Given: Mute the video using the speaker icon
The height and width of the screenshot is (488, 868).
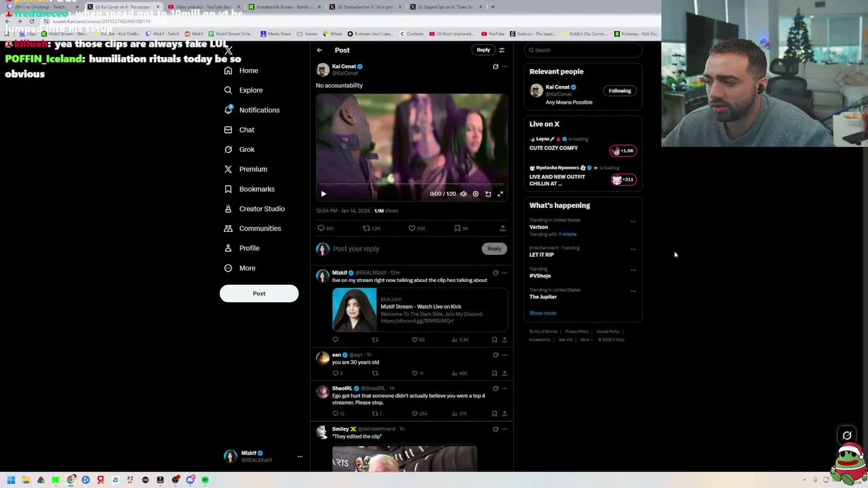Looking at the screenshot, I should [x=463, y=194].
